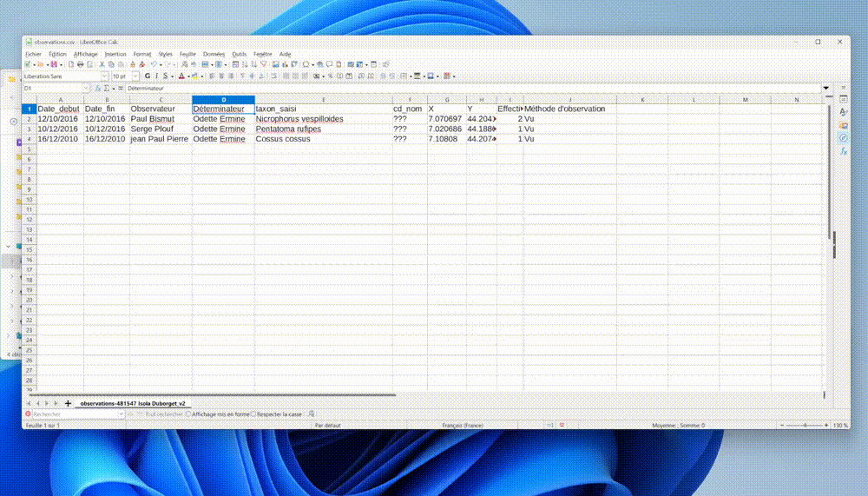This screenshot has width=868, height=496.
Task: Click inside the Rechercher search field
Action: tap(74, 414)
